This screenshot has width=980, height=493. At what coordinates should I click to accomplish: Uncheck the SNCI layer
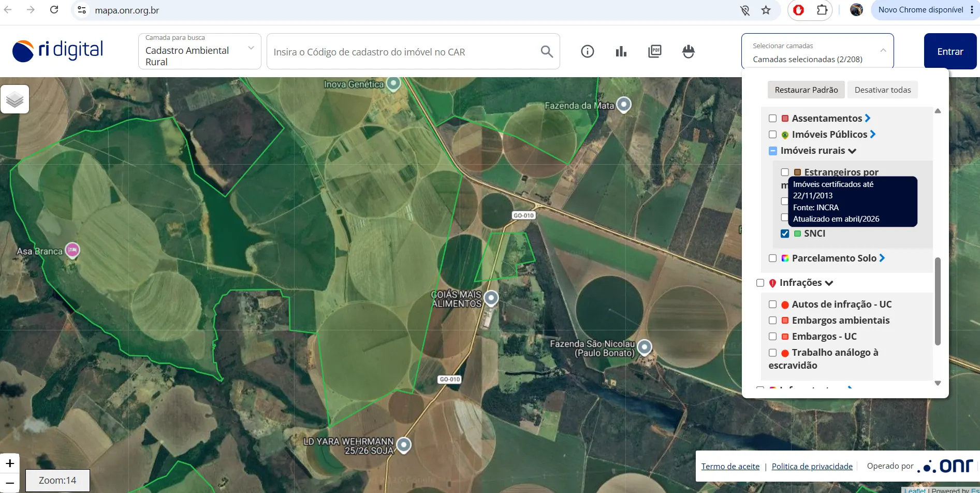coord(785,234)
